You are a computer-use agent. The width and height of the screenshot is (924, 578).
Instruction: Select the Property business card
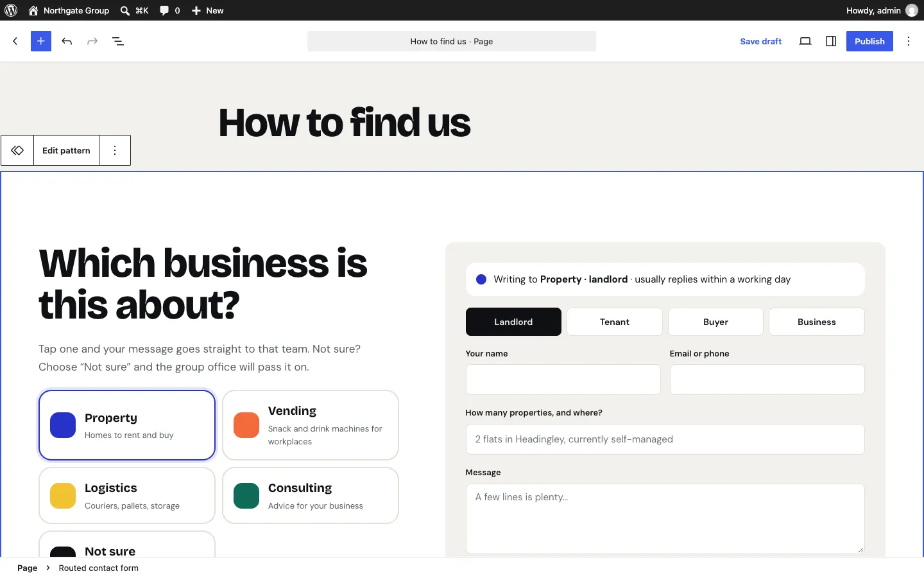coord(127,425)
